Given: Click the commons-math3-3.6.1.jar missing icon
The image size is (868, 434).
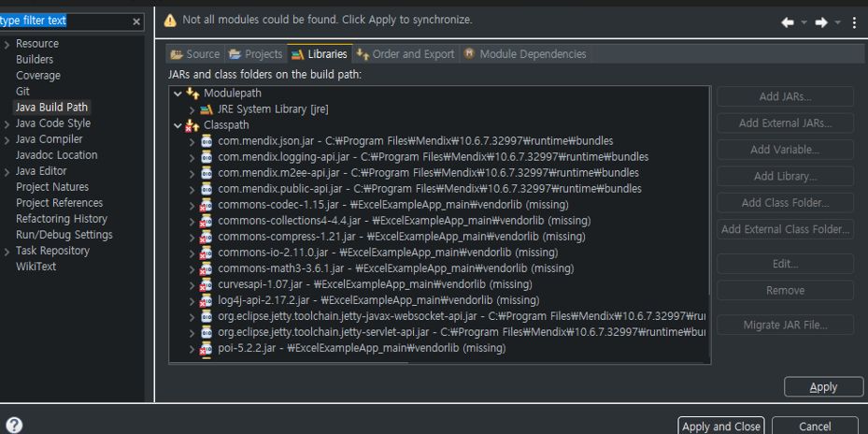Looking at the screenshot, I should [x=206, y=268].
